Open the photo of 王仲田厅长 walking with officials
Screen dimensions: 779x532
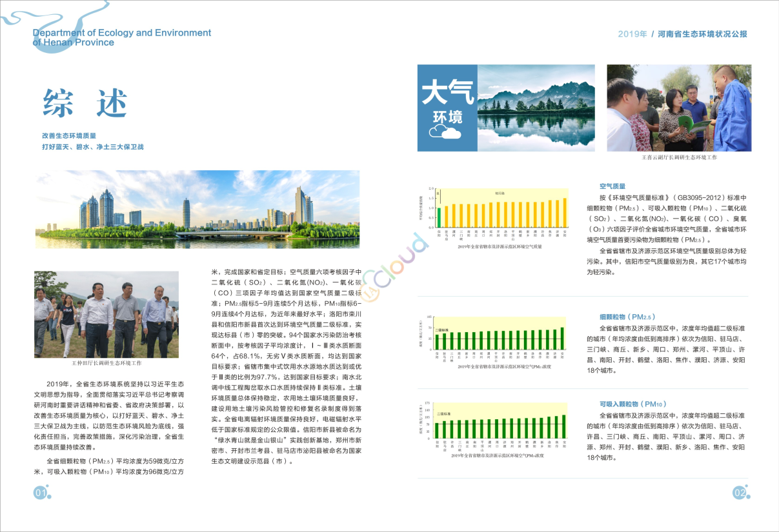pyautogui.click(x=106, y=314)
